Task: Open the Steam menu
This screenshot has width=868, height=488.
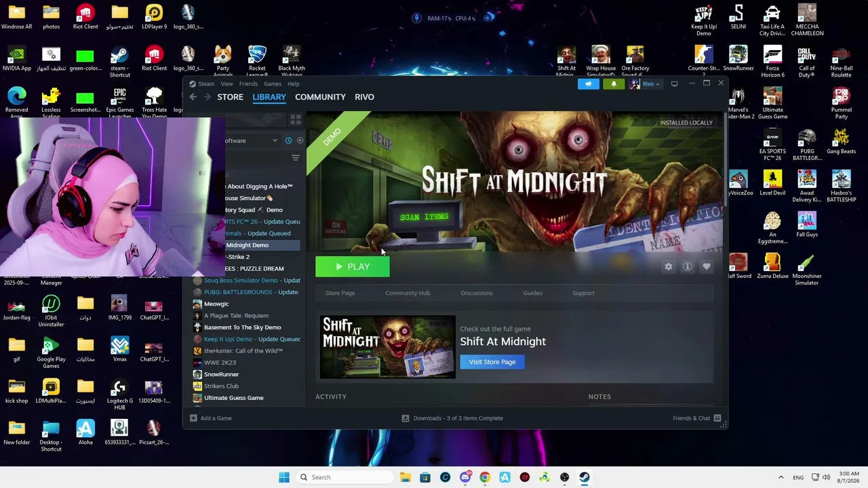Action: pyautogui.click(x=206, y=84)
